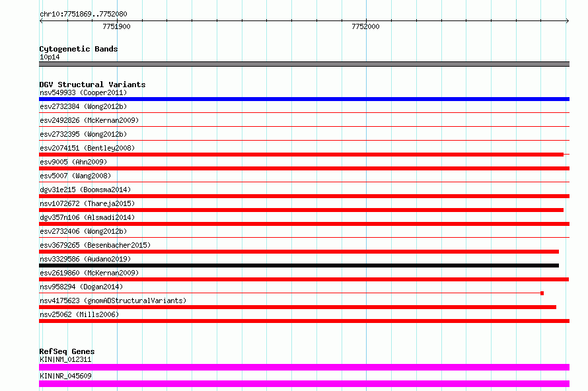Click the dgv31e215 (Boomsma2014) label
588x391 pixels.
(x=85, y=190)
